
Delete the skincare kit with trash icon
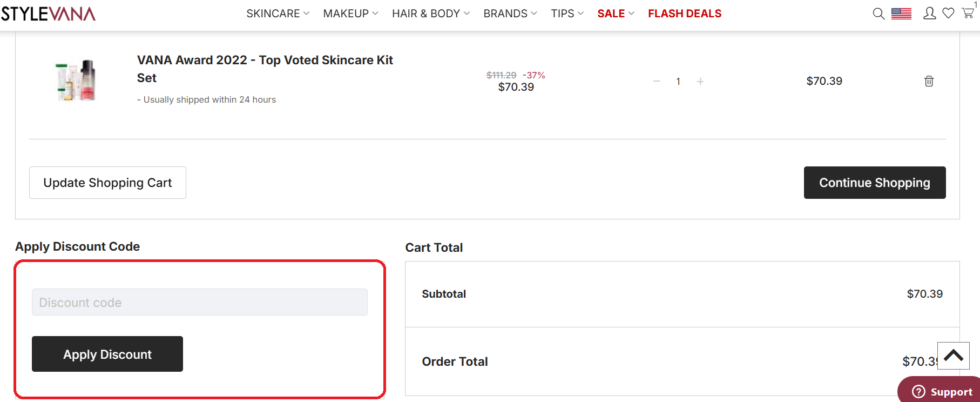coord(929,81)
